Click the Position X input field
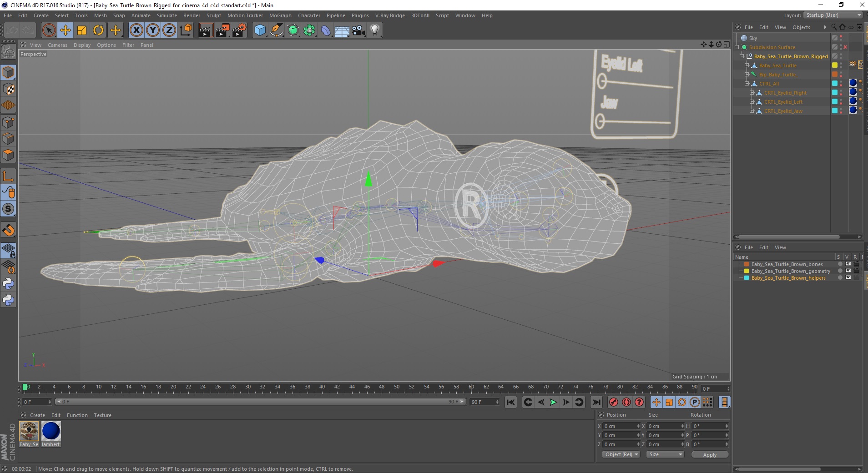The image size is (868, 473). pos(621,426)
